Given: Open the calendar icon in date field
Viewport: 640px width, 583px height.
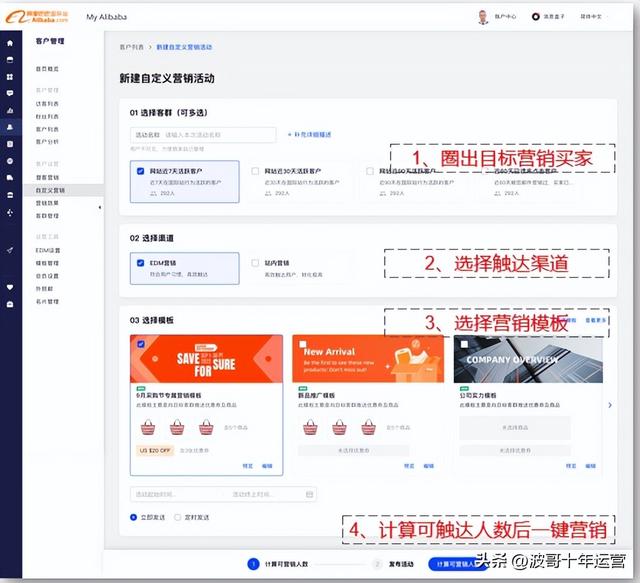Looking at the screenshot, I should [x=309, y=494].
